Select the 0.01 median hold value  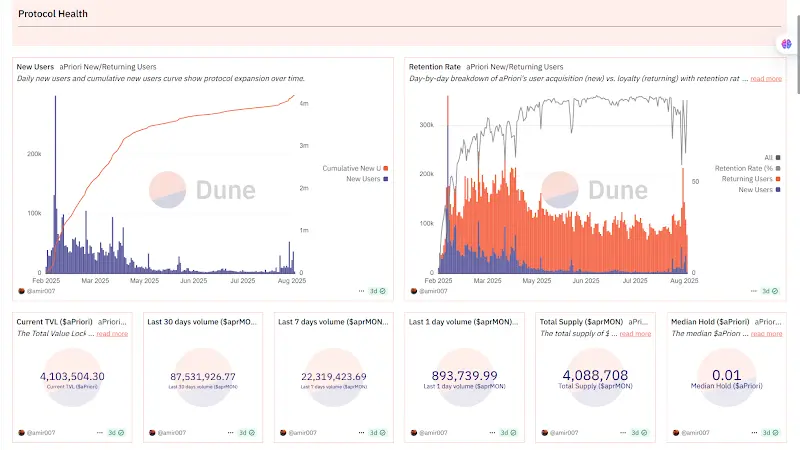[727, 375]
